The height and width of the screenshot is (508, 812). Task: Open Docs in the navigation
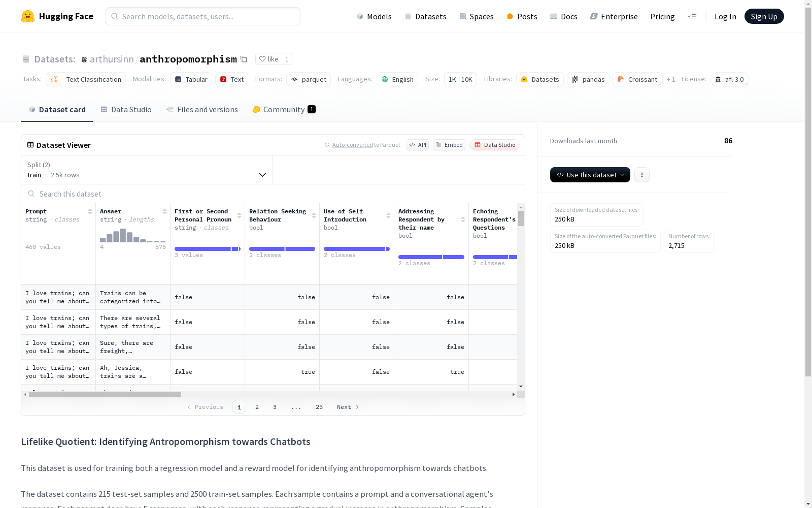564,16
